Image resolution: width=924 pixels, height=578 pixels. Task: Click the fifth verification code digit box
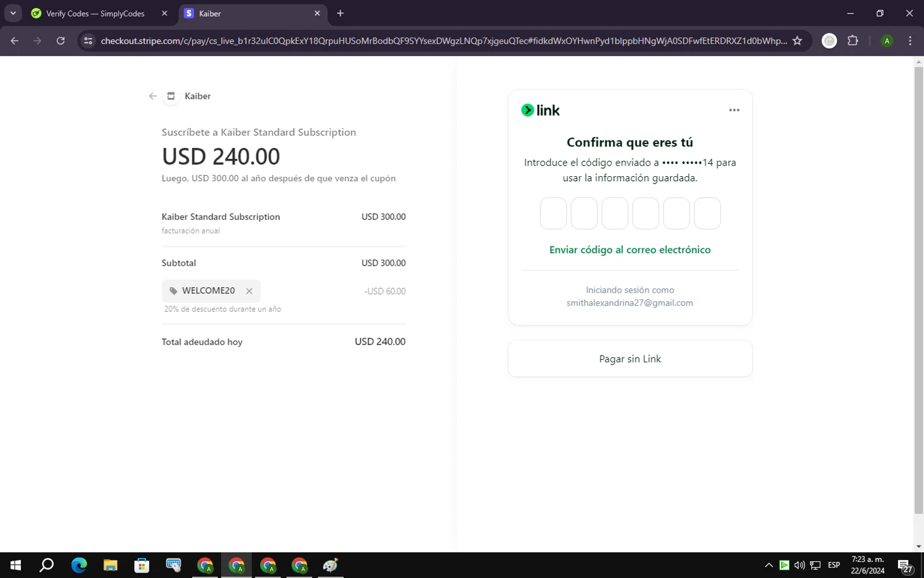coord(676,213)
